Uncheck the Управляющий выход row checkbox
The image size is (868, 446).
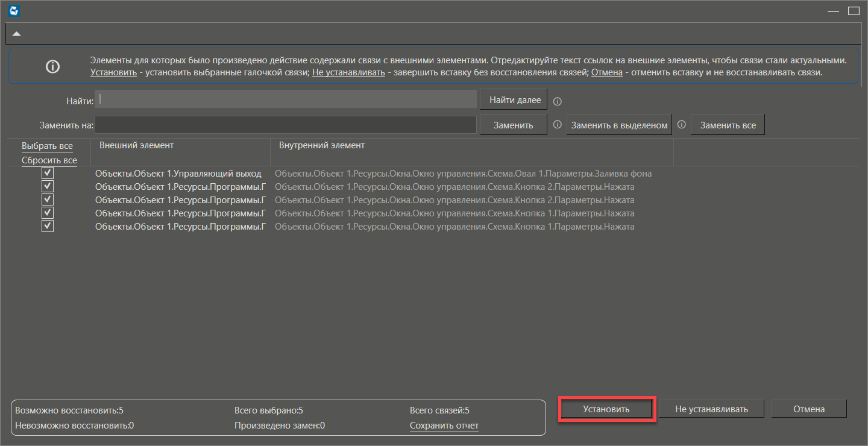point(48,174)
